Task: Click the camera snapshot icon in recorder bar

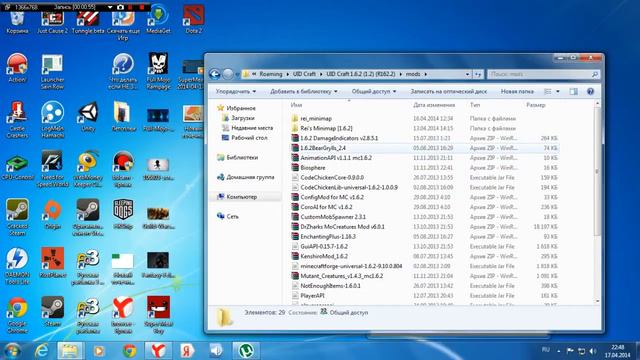Action: coord(120,7)
